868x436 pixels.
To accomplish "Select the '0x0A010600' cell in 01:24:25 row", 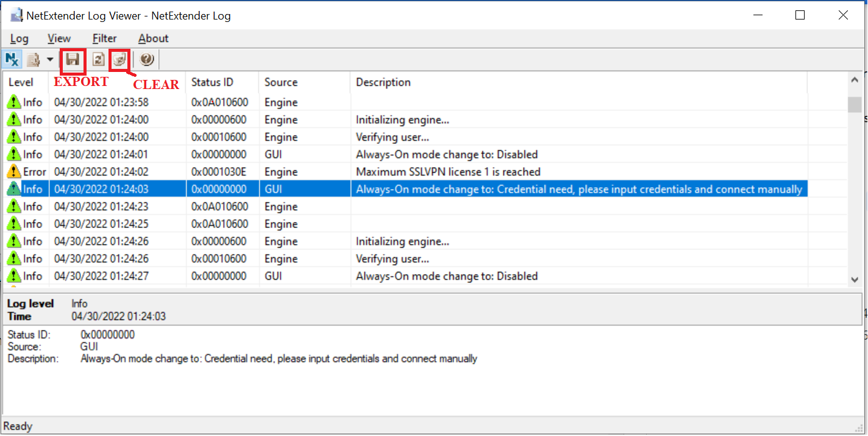I will (x=219, y=224).
